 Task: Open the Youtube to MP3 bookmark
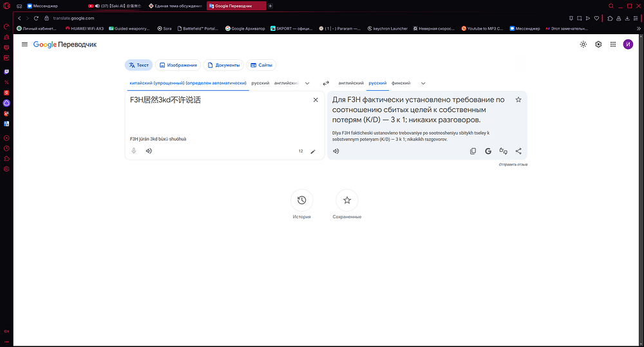pyautogui.click(x=482, y=29)
